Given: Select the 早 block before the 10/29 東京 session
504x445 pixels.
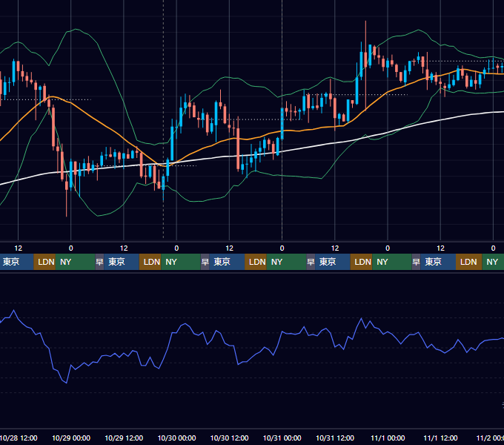Looking at the screenshot, I should 99,262.
